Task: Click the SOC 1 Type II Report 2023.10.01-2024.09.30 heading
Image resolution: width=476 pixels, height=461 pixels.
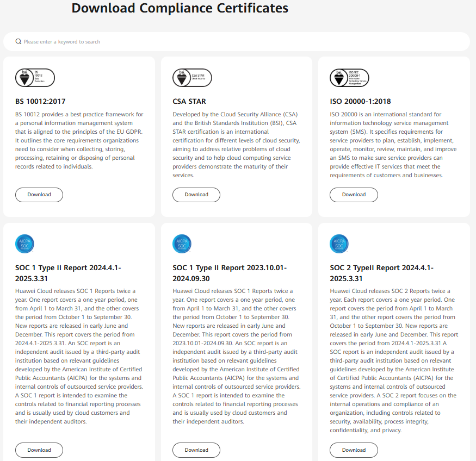Action: pos(230,273)
